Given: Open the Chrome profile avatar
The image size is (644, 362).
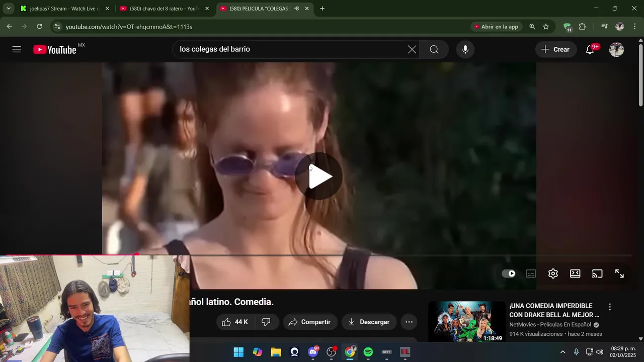Looking at the screenshot, I should (x=620, y=27).
